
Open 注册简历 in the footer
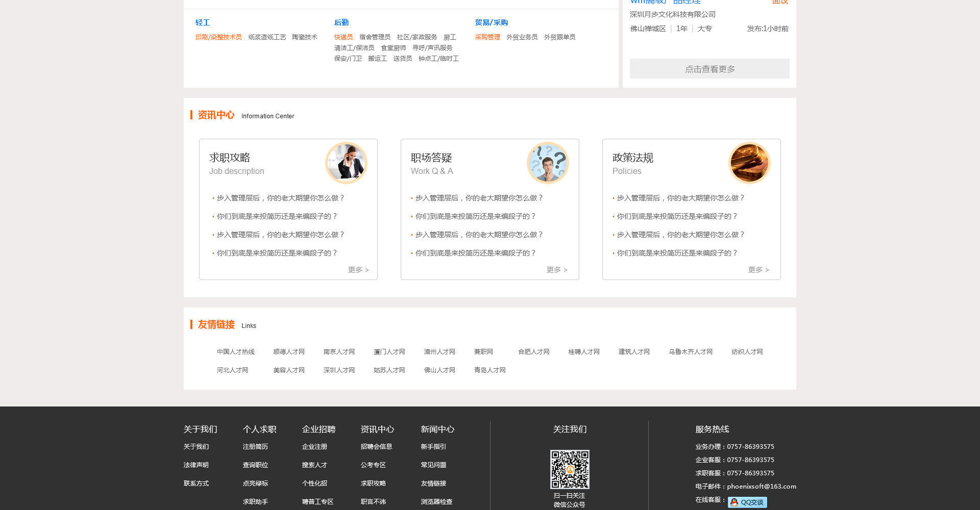pos(255,447)
